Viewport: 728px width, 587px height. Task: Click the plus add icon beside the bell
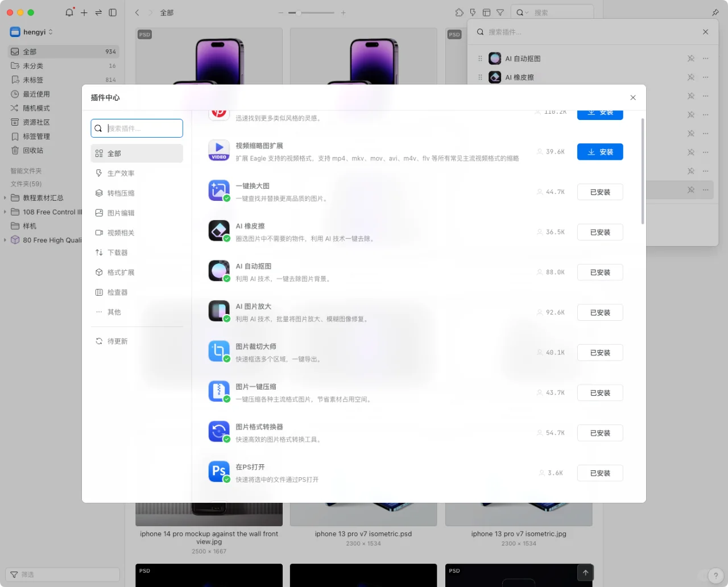[84, 13]
